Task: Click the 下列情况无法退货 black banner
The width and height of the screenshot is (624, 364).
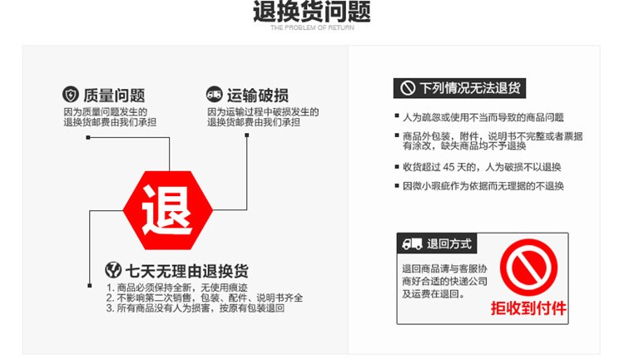Action: 459,88
